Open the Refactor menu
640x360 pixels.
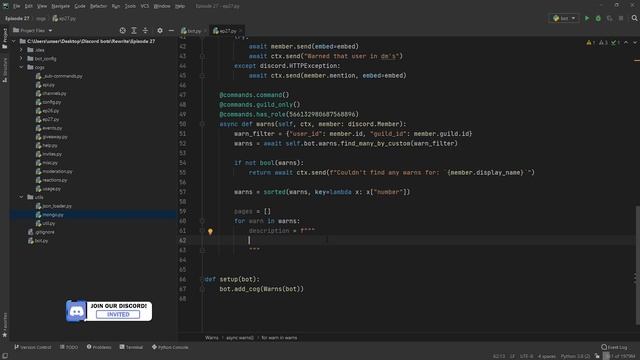tap(98, 6)
